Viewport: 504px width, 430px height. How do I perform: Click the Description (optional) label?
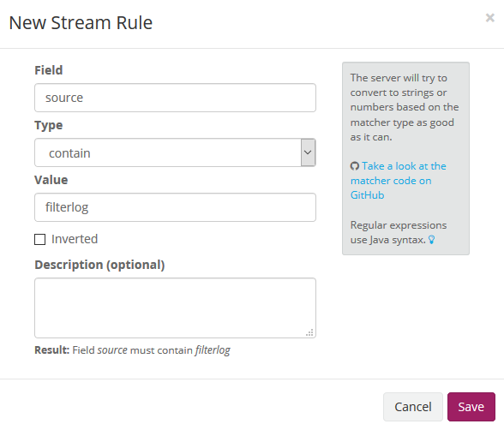99,265
